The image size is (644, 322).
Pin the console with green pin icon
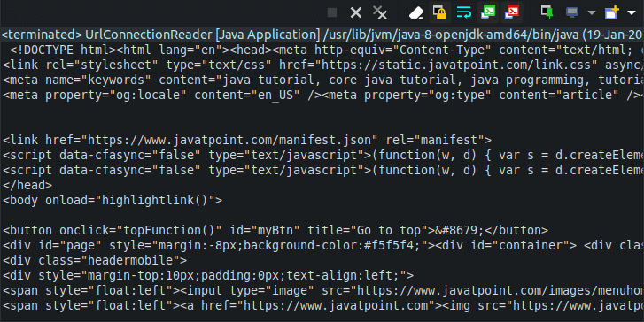coord(547,12)
